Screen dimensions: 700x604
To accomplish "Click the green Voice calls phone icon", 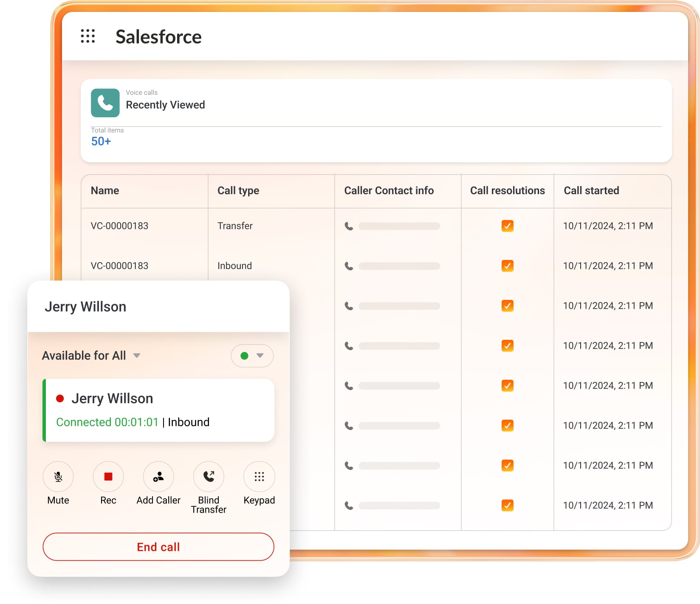I will click(x=105, y=103).
